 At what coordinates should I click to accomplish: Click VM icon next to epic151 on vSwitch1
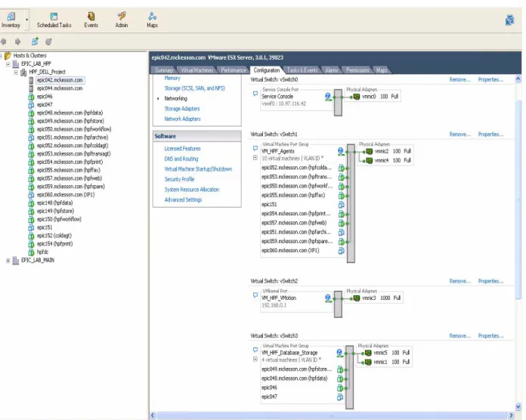pos(341,205)
